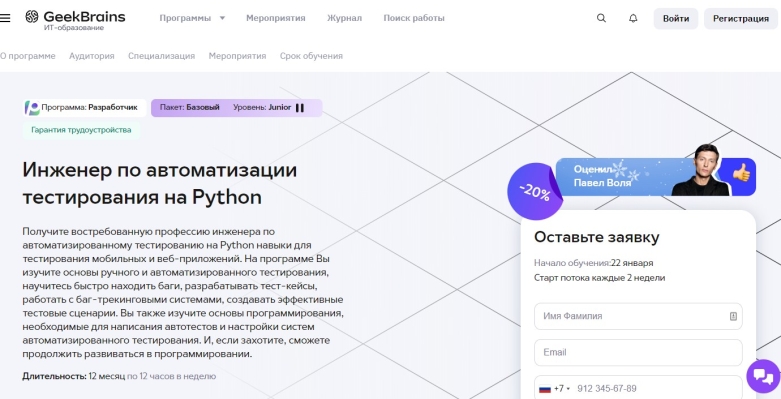
Task: Open the search magnifier icon
Action: pyautogui.click(x=601, y=18)
